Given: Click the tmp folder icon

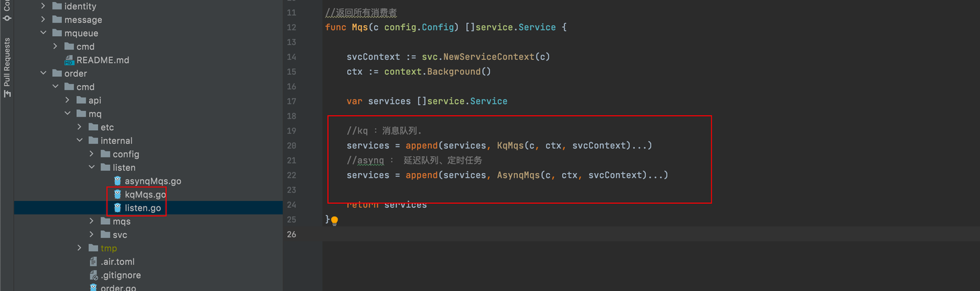Looking at the screenshot, I should point(93,248).
